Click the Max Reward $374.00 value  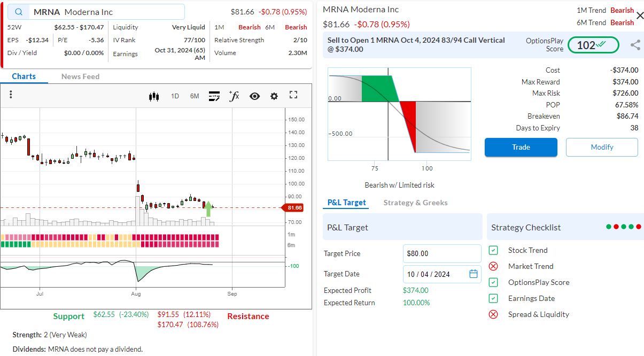click(625, 82)
